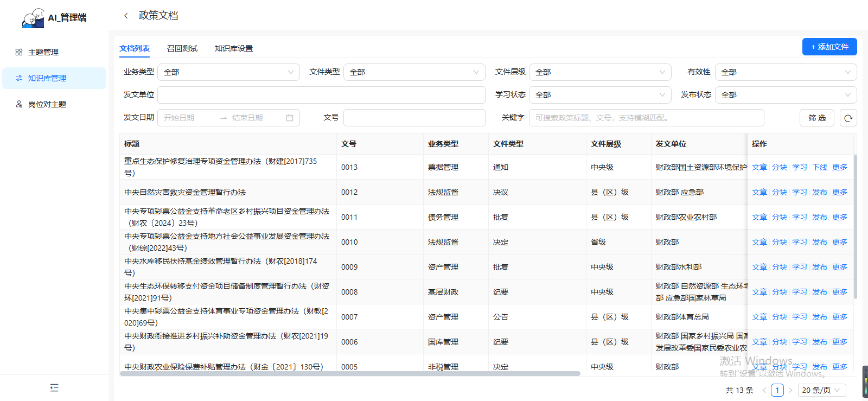Expand the 业务类型 dropdown
Viewport: 868px width, 401px height.
228,72
